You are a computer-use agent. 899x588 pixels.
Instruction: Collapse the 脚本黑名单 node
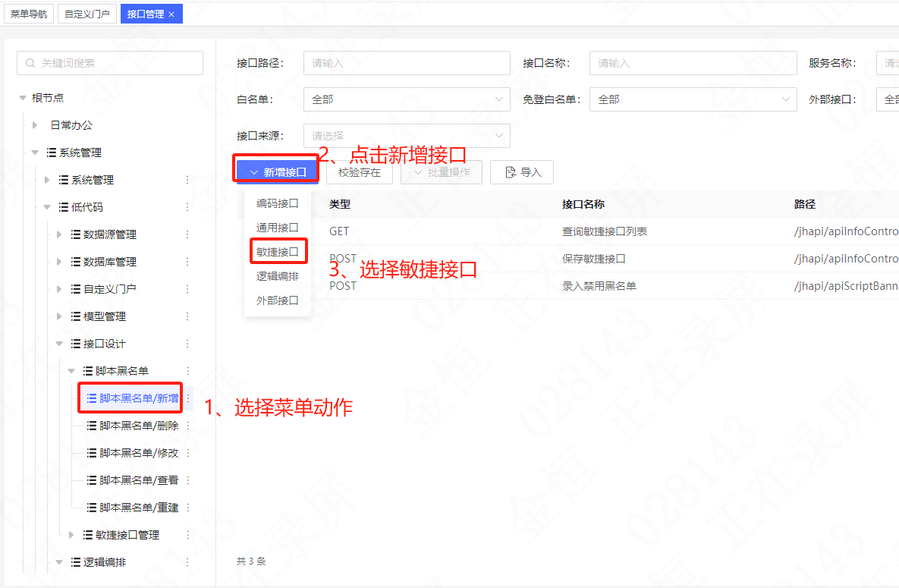pos(71,371)
